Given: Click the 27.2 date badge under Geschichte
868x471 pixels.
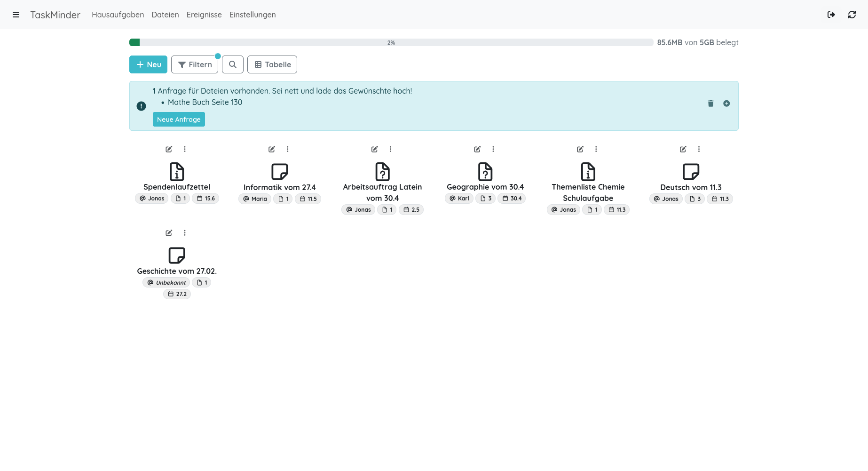Looking at the screenshot, I should [177, 294].
